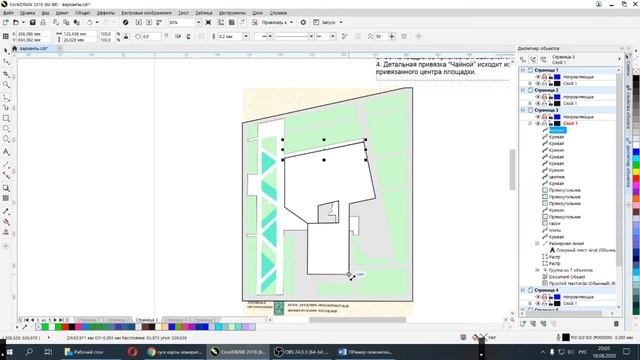This screenshot has height=360, width=640.
Task: Open the Объект menu
Action: tap(82, 13)
